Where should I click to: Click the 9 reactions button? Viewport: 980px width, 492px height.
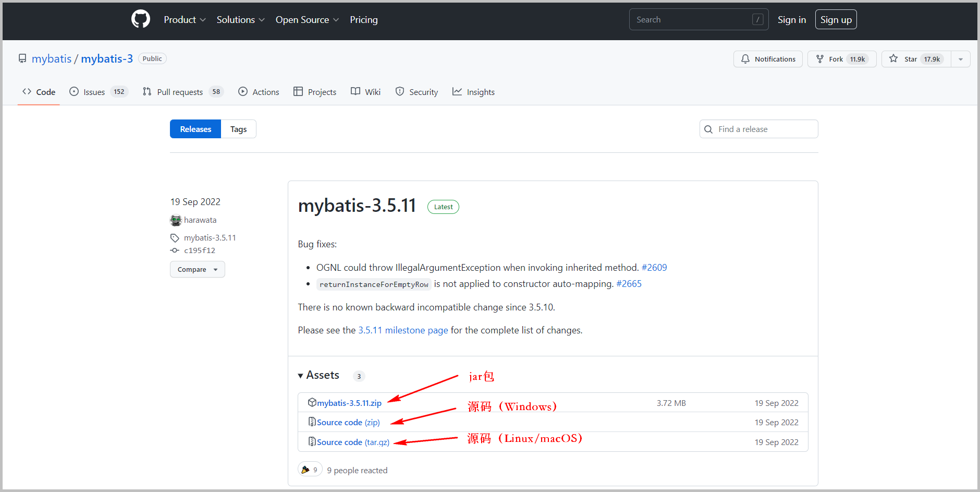click(x=310, y=470)
